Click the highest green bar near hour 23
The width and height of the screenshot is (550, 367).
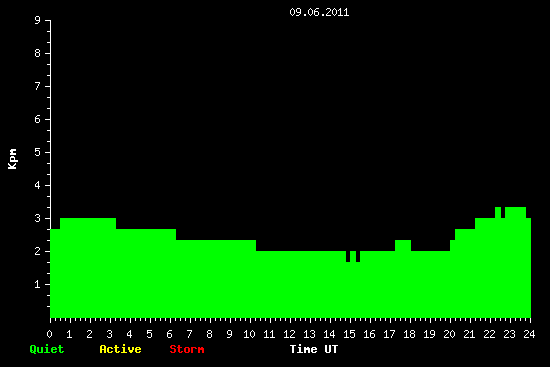pos(515,213)
